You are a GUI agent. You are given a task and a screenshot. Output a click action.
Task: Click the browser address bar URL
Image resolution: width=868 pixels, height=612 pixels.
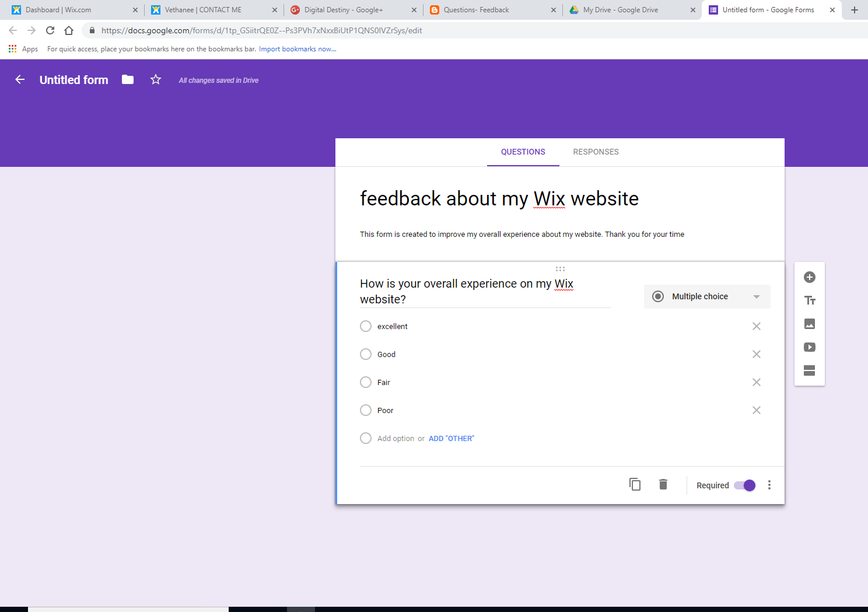(262, 30)
